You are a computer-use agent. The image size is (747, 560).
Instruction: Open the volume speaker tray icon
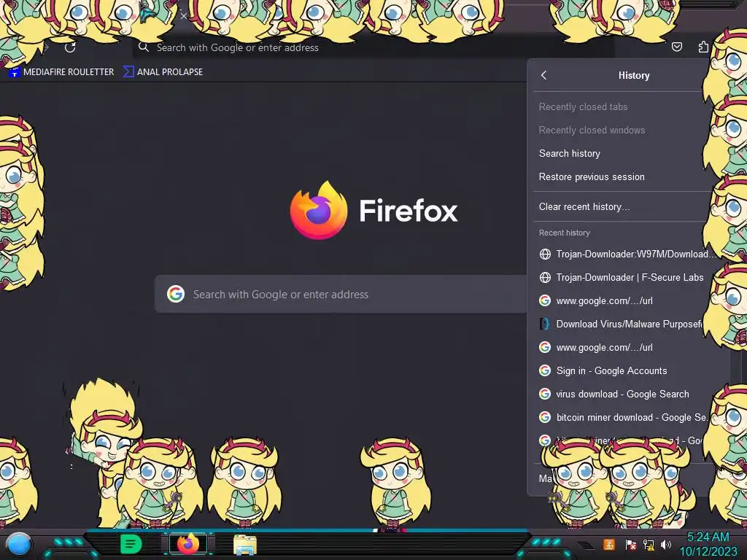click(x=666, y=544)
